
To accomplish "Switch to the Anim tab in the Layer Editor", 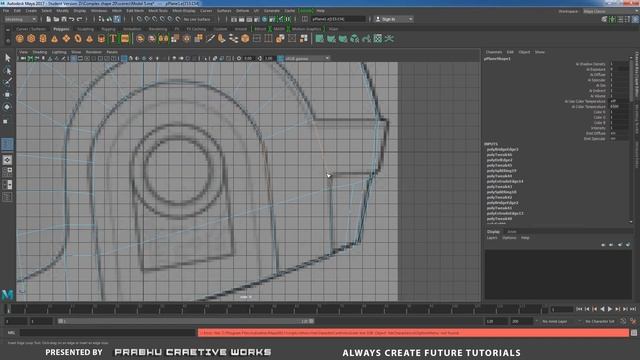I will pyautogui.click(x=512, y=231).
